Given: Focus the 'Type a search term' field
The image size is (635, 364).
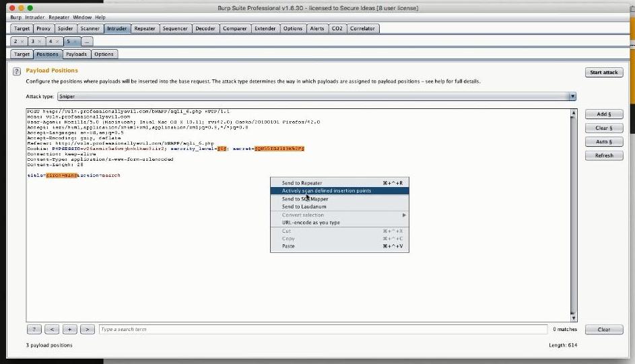Looking at the screenshot, I should pyautogui.click(x=323, y=329).
